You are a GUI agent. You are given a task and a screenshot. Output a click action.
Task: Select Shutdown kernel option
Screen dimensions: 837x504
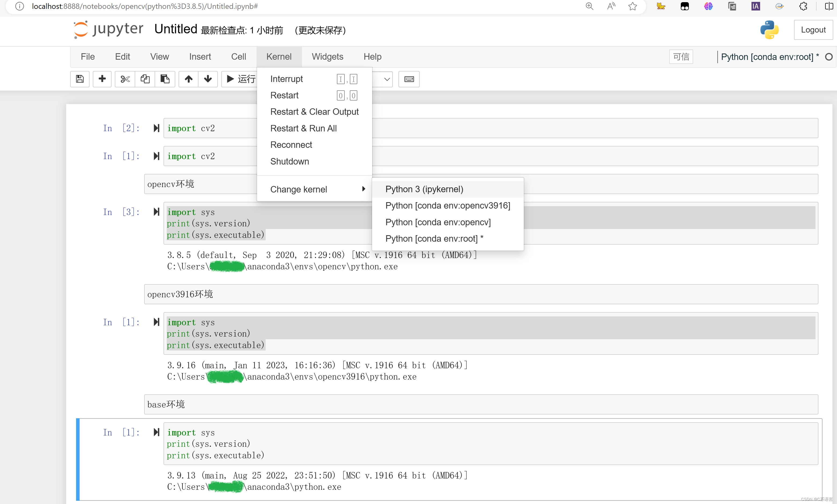315,161
